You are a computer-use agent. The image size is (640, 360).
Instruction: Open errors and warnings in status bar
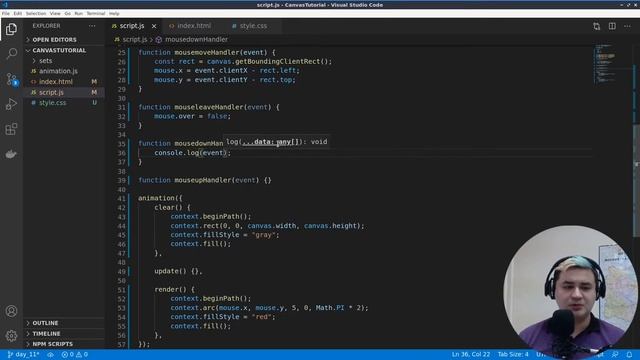[75, 354]
